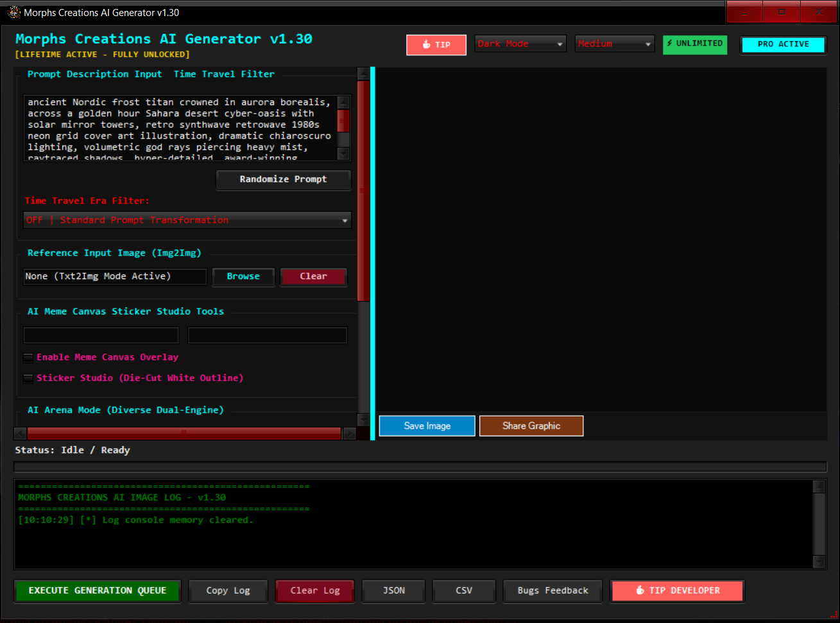Click the second meme canvas text field
Image resolution: width=840 pixels, height=623 pixels.
click(x=267, y=335)
